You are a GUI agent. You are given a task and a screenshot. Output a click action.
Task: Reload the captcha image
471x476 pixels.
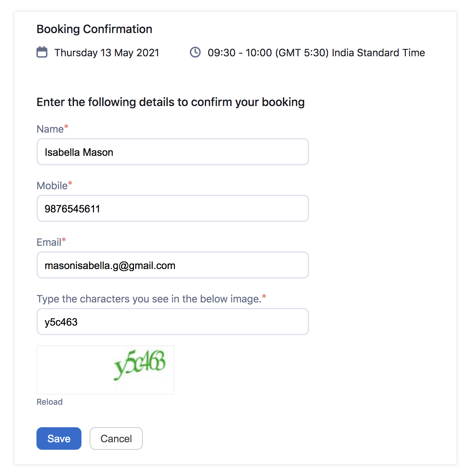tap(50, 402)
